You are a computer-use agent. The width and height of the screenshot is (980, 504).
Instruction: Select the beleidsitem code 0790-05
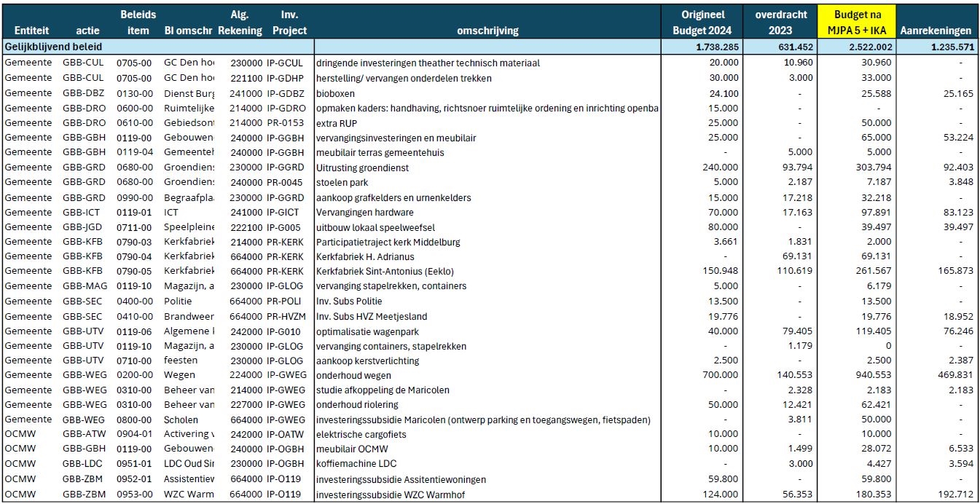coord(135,271)
